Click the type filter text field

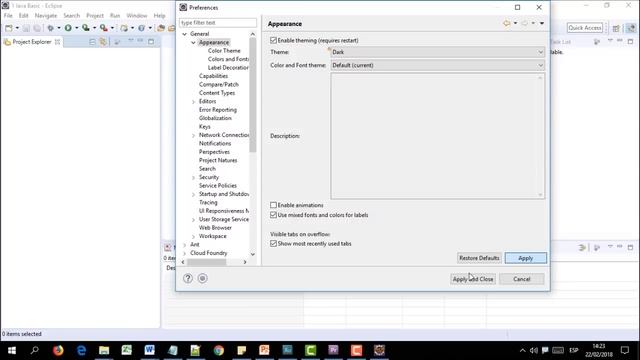coord(218,23)
